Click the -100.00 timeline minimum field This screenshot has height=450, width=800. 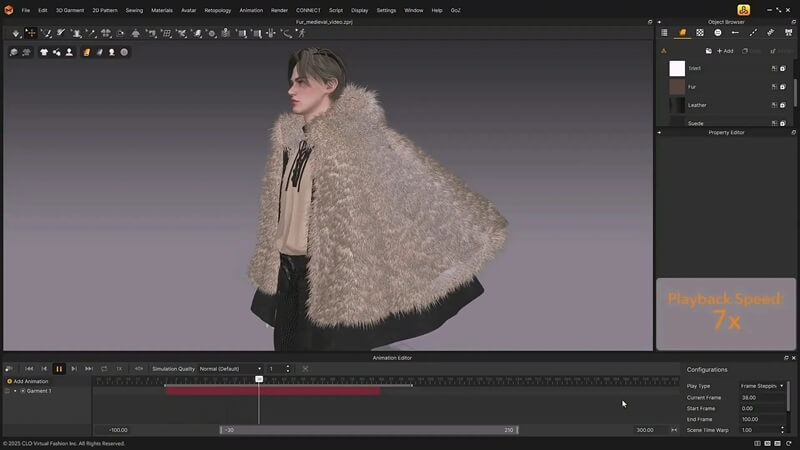click(x=118, y=430)
